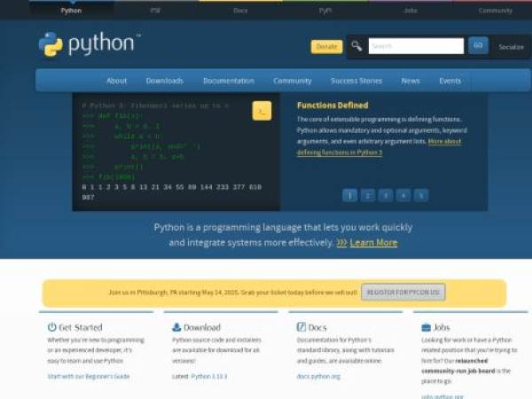The height and width of the screenshot is (399, 532).
Task: Select slide 2 in the carousel
Action: click(367, 195)
